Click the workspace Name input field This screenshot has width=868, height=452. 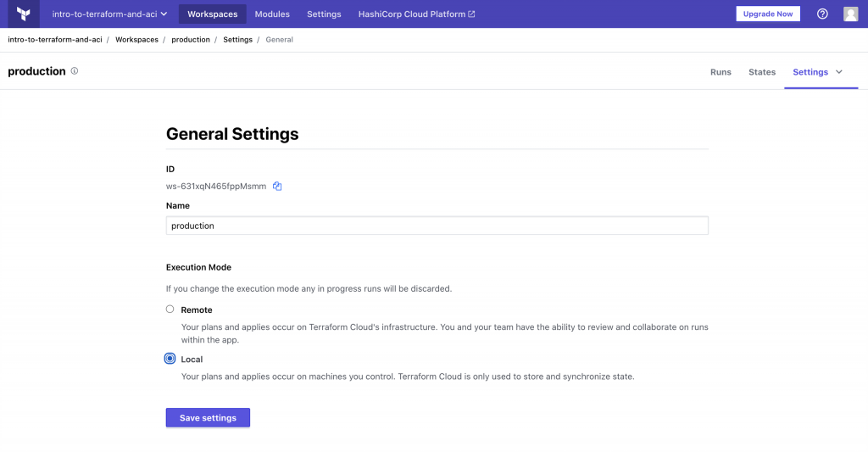tap(437, 226)
